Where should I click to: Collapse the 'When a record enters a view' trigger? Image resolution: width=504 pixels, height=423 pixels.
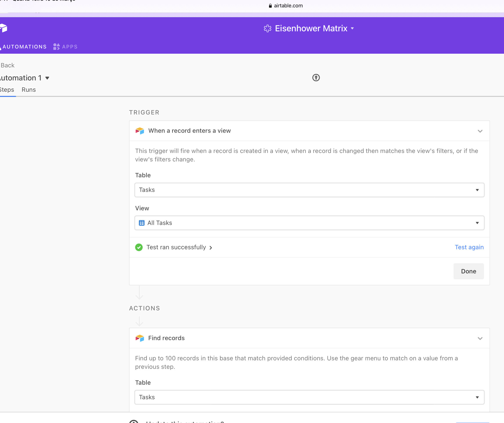point(480,131)
